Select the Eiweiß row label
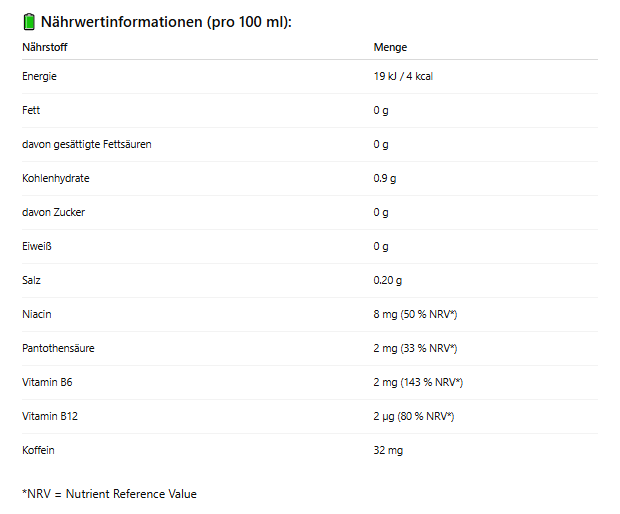 (x=37, y=246)
